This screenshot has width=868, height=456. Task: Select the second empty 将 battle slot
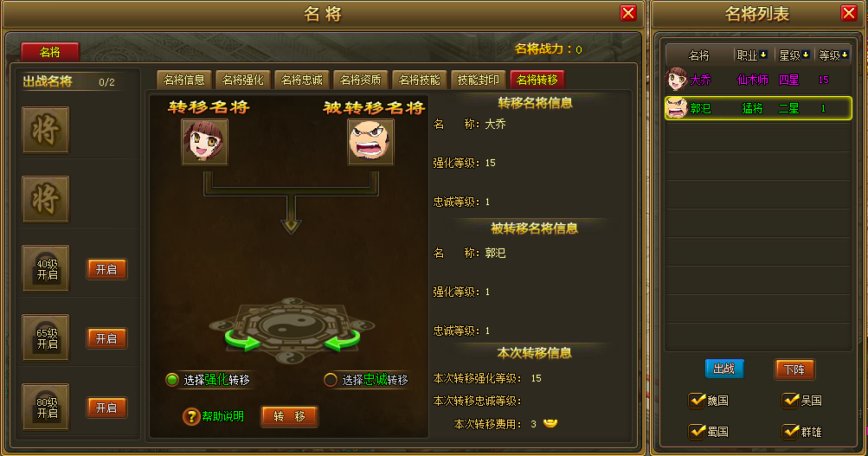tap(45, 199)
